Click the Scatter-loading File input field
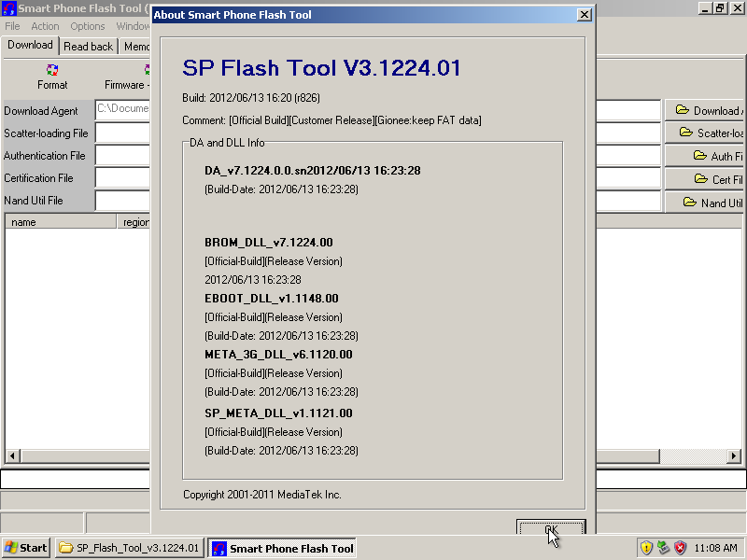Image resolution: width=747 pixels, height=560 pixels. [x=123, y=133]
